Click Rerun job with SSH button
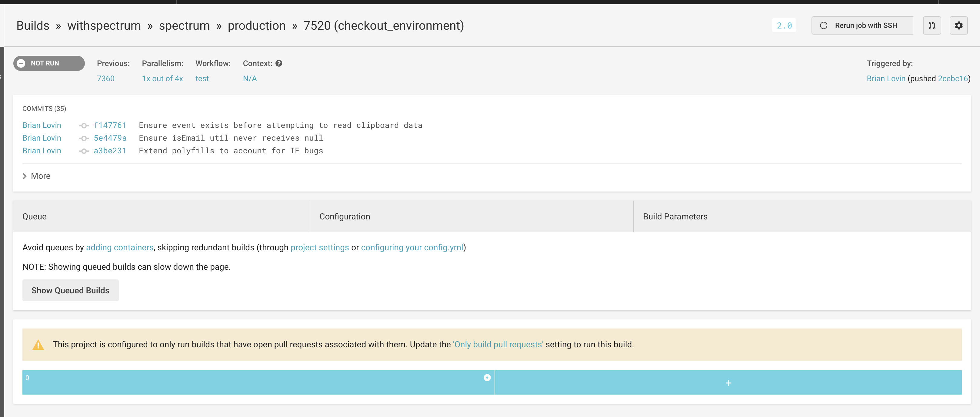980x417 pixels. click(x=862, y=25)
